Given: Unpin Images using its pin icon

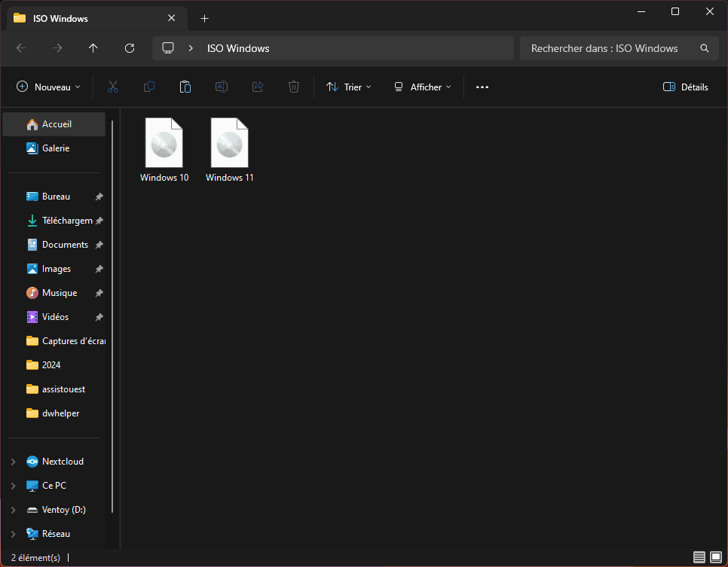Looking at the screenshot, I should point(99,269).
